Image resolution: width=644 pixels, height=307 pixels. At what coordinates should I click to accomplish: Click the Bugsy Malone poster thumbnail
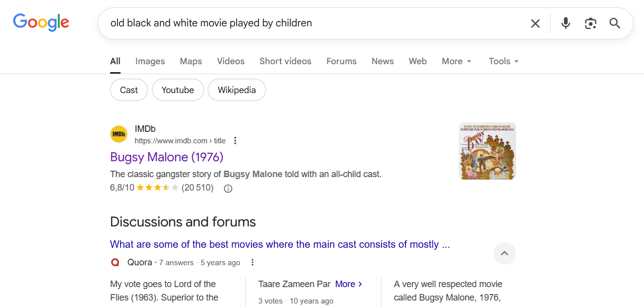click(x=487, y=151)
